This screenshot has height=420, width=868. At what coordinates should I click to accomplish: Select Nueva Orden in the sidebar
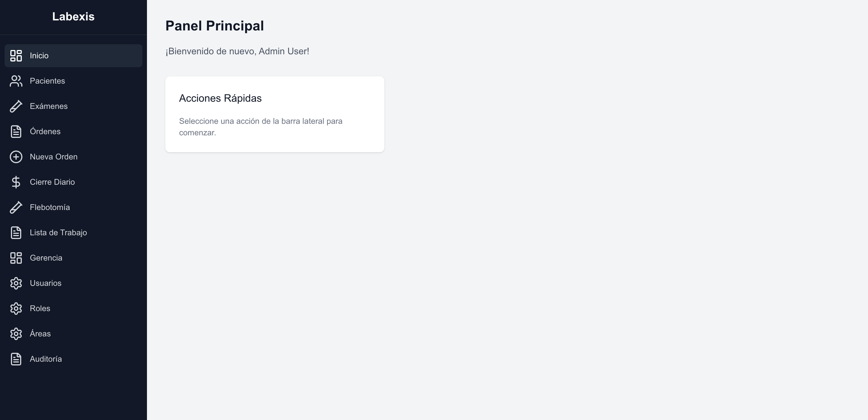[54, 157]
